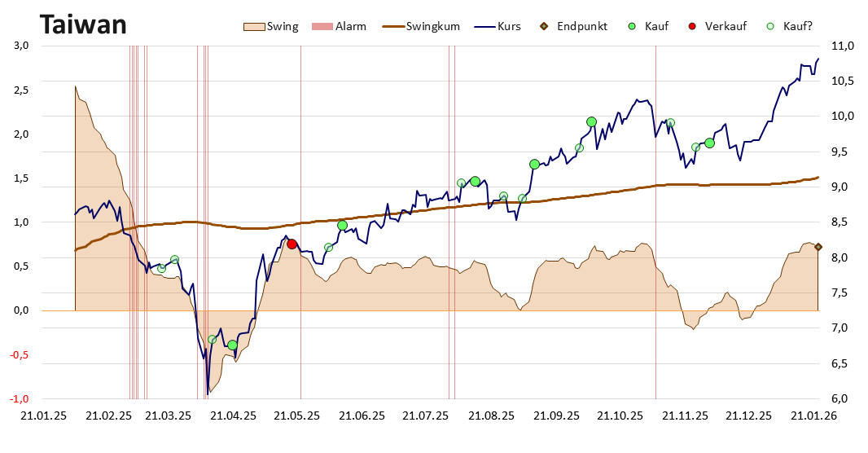Select the red Verkauf marker on the chart
Image resolution: width=868 pixels, height=453 pixels.
(292, 244)
